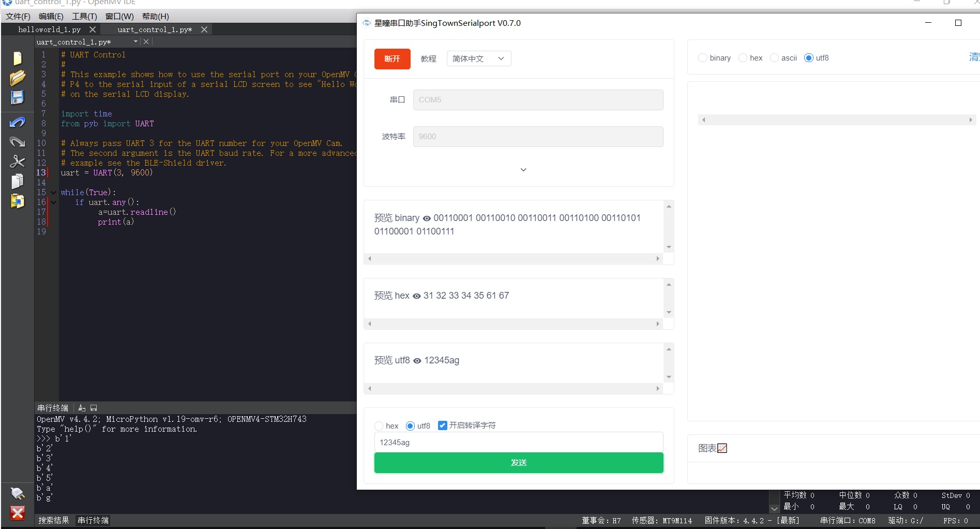Viewport: 980px width, 529px height.
Task: Click the down arrow left of the 平均数 stats
Action: coord(774,509)
